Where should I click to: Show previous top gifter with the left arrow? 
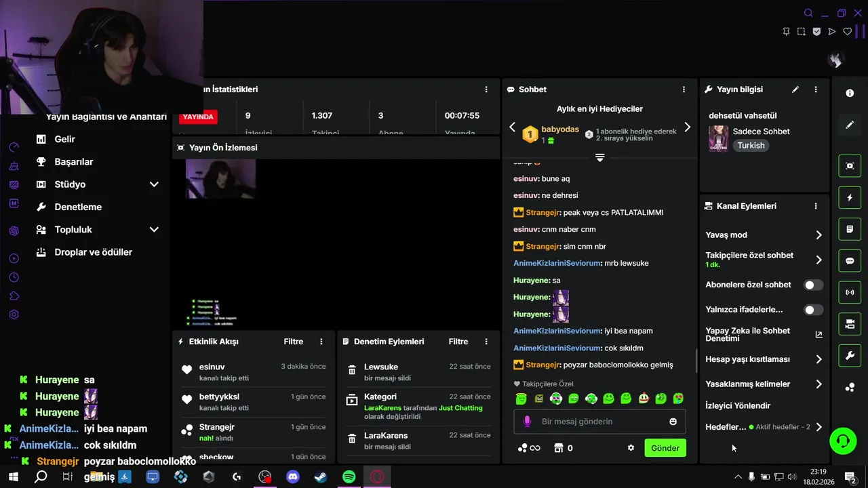pos(513,127)
